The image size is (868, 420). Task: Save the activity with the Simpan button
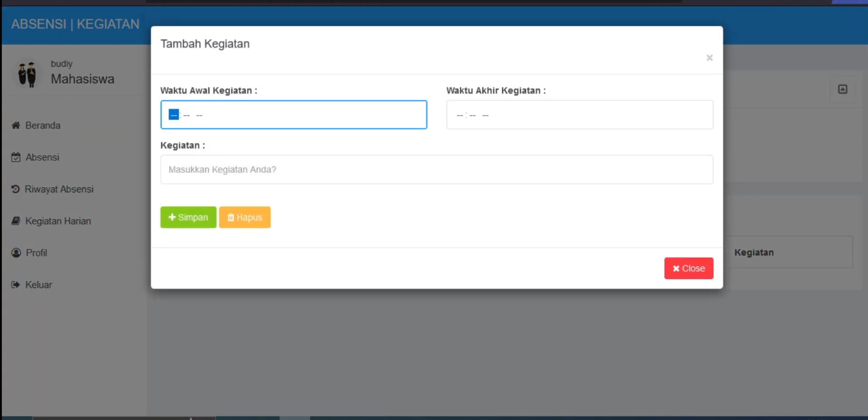(x=188, y=217)
